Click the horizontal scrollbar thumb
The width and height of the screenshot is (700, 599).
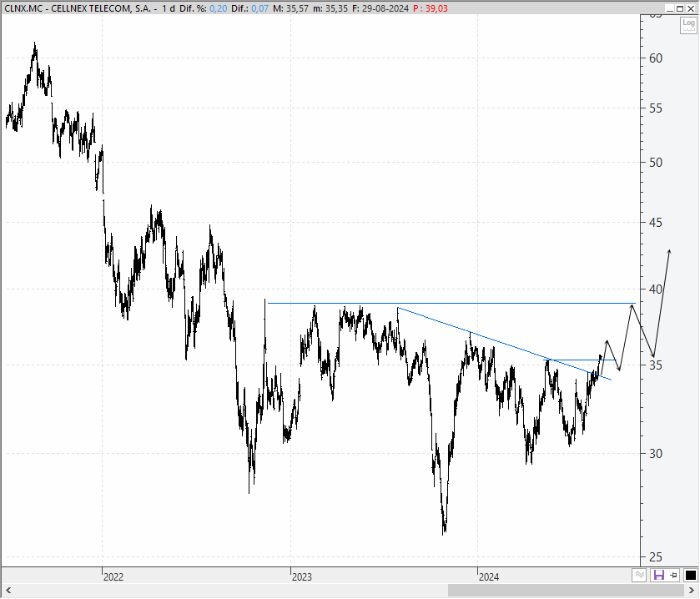tap(566, 591)
